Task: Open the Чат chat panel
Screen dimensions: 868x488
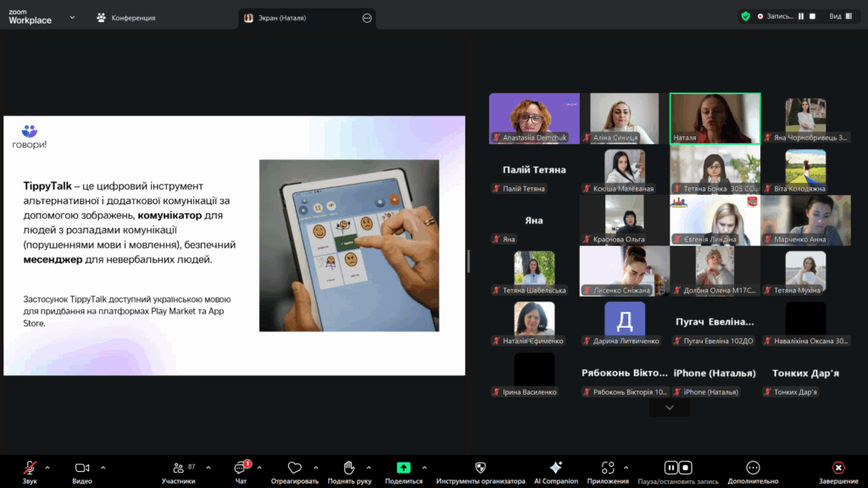Action: pyautogui.click(x=241, y=468)
